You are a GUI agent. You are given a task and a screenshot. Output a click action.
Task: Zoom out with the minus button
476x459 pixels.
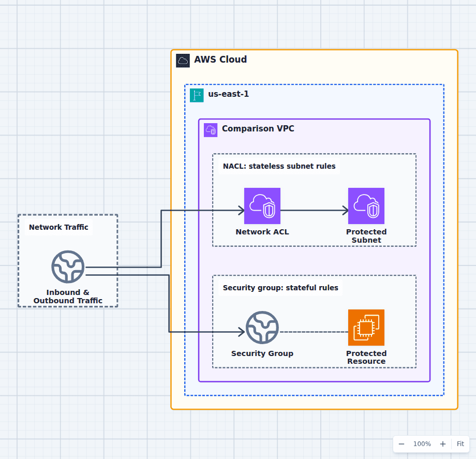click(401, 444)
